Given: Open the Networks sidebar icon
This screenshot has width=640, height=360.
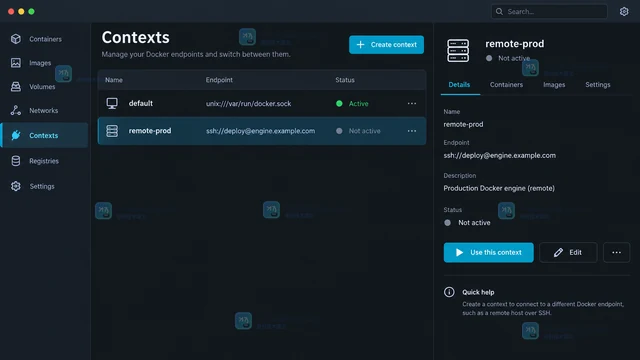Looking at the screenshot, I should (16, 110).
